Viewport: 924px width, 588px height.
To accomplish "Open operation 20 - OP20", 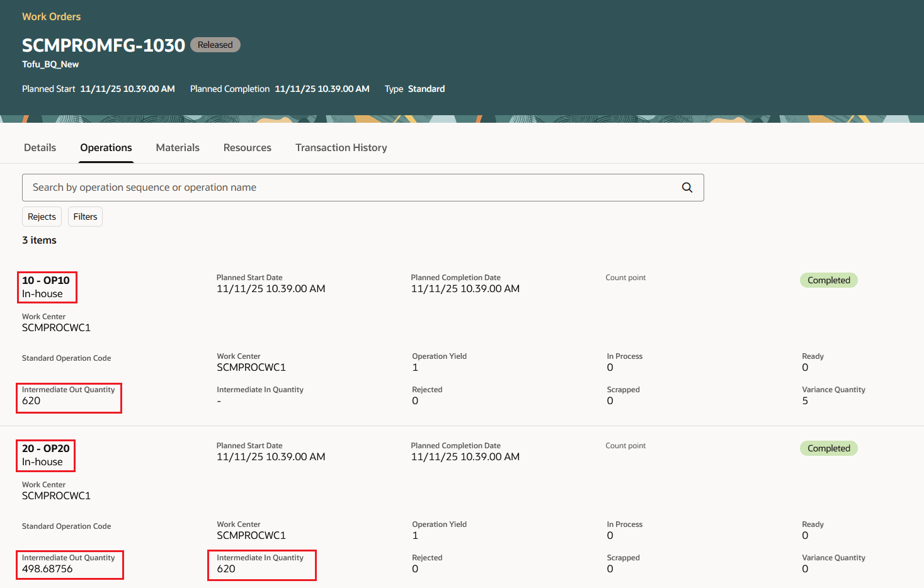I will [x=46, y=448].
